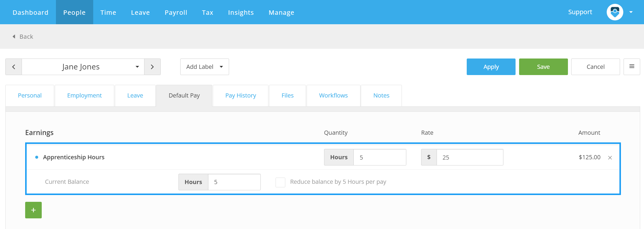The width and height of the screenshot is (644, 229).
Task: Click the Apprenticeship Hours earning name
Action: pos(74,157)
